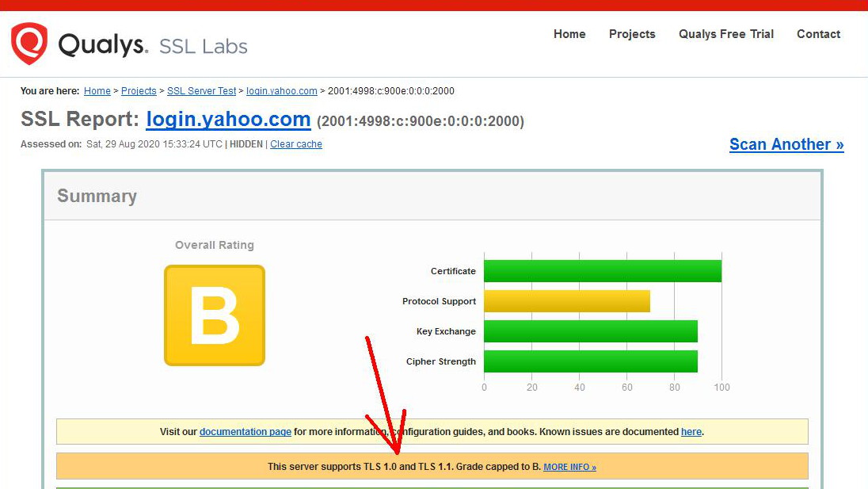Click the TLS 1.0 and 1.1 warning text
This screenshot has width=868, height=489.
click(x=404, y=466)
